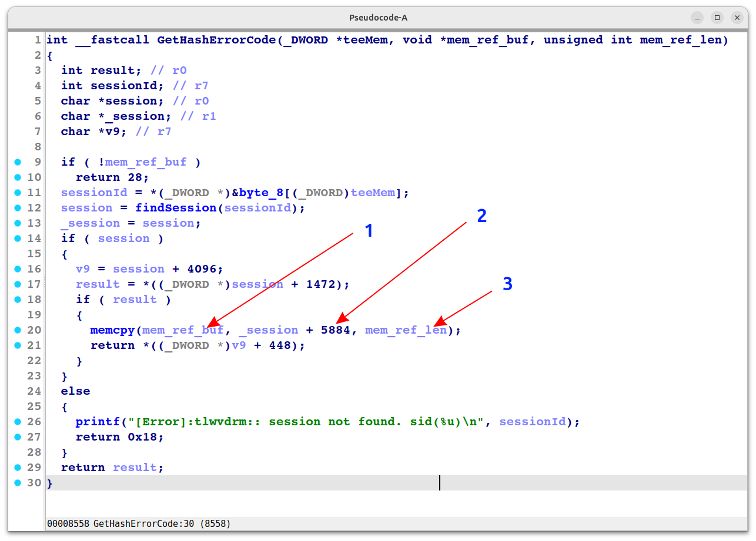Select the constant 5884 in memcpy
This screenshot has width=756, height=541.
(338, 330)
